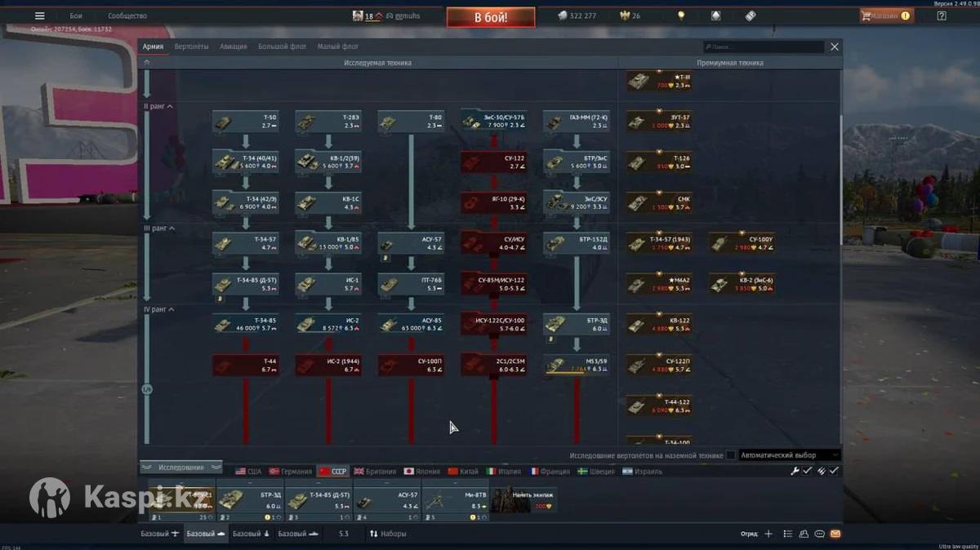Viewport: 980px width, 550px height.
Task: Open the hamburger main menu
Action: (x=39, y=16)
